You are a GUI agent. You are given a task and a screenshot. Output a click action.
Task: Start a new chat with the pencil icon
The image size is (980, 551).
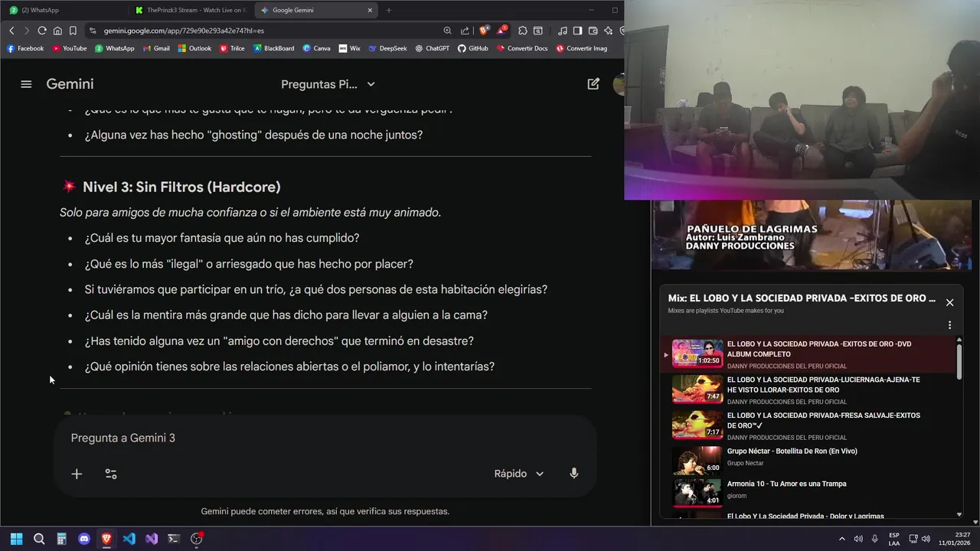click(593, 84)
